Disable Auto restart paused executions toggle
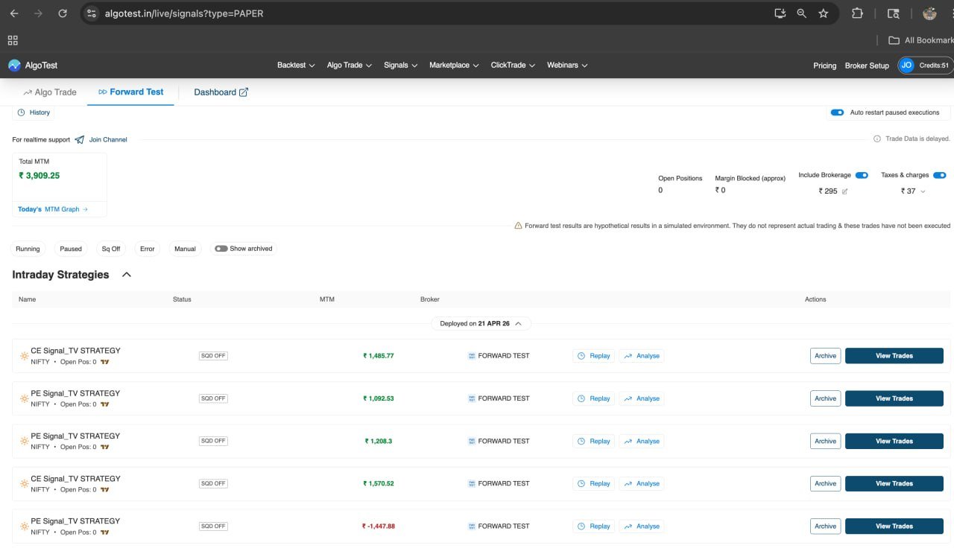 coord(837,112)
